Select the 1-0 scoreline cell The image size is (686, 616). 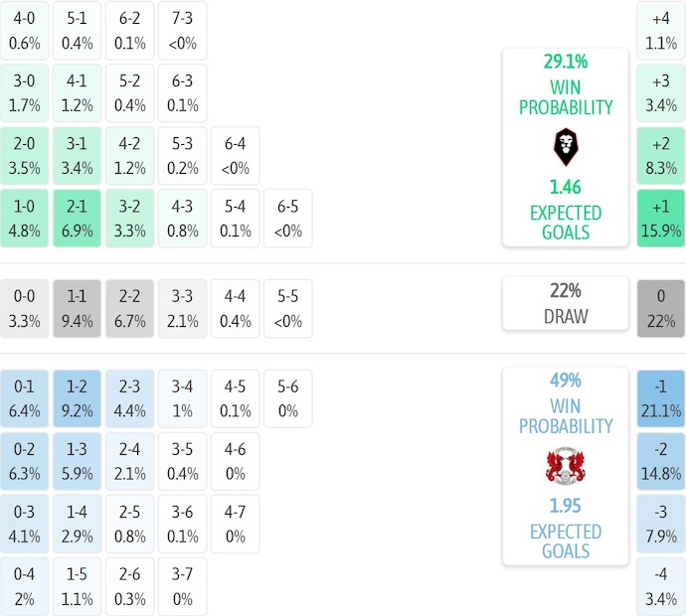point(24,219)
